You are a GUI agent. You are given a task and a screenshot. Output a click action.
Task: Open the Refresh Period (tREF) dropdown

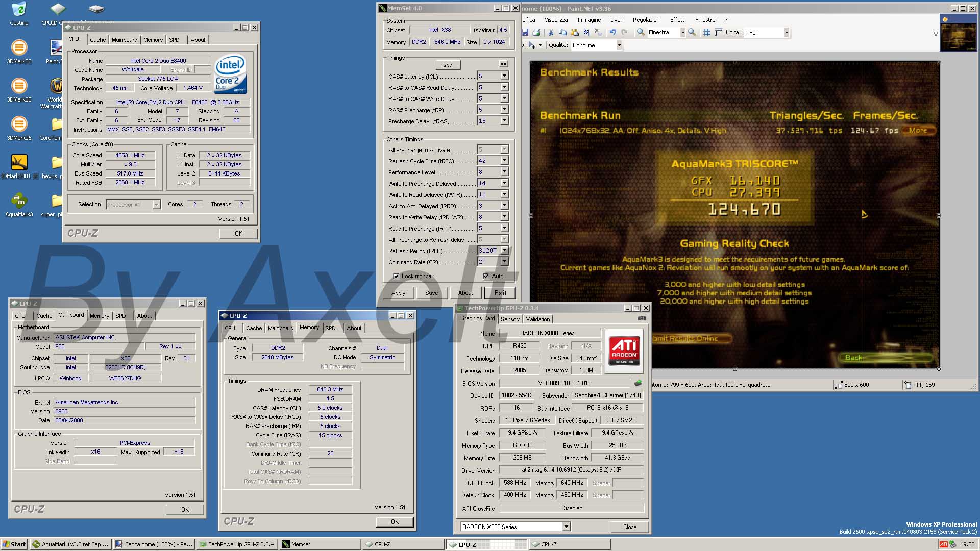504,251
